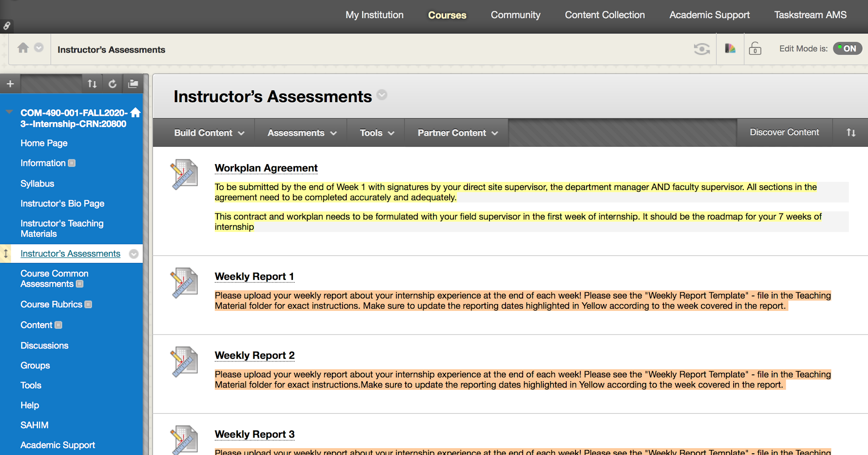The width and height of the screenshot is (868, 455).
Task: Click the home icon in the breadcrumb bar
Action: click(23, 48)
